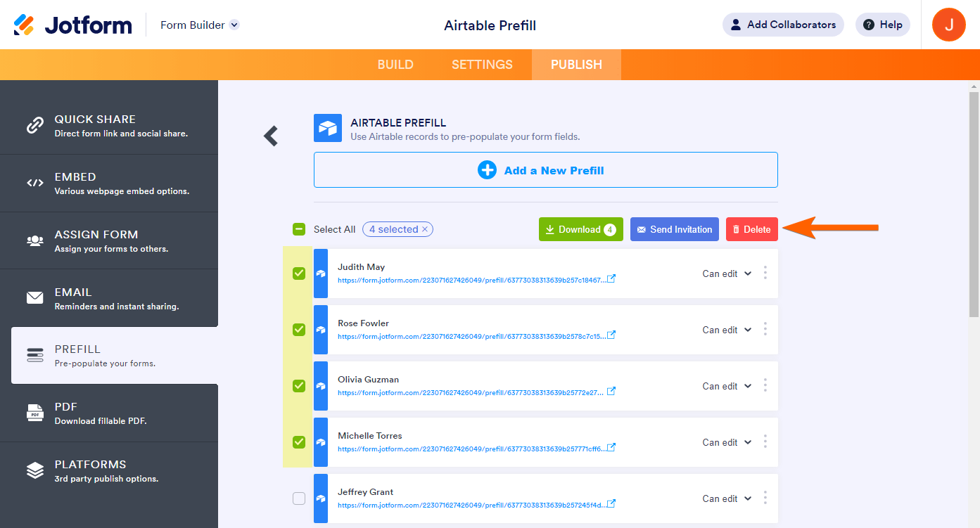Click the Add Collaborators button
The image size is (980, 528).
click(x=783, y=25)
